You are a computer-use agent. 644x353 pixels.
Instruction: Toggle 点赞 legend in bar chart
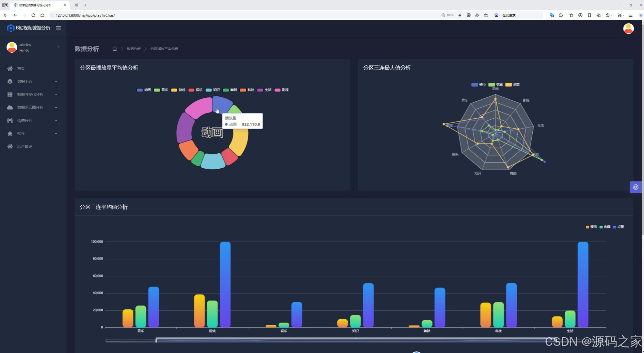[x=618, y=227]
